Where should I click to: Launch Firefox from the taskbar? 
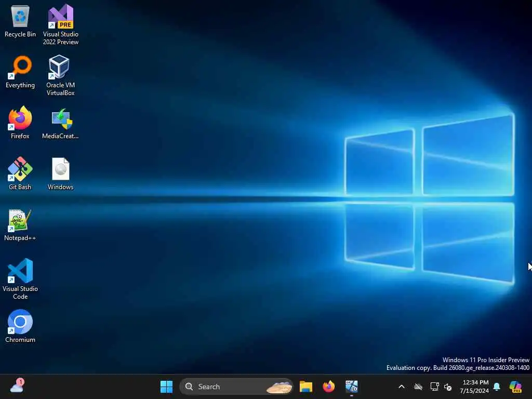pyautogui.click(x=328, y=387)
